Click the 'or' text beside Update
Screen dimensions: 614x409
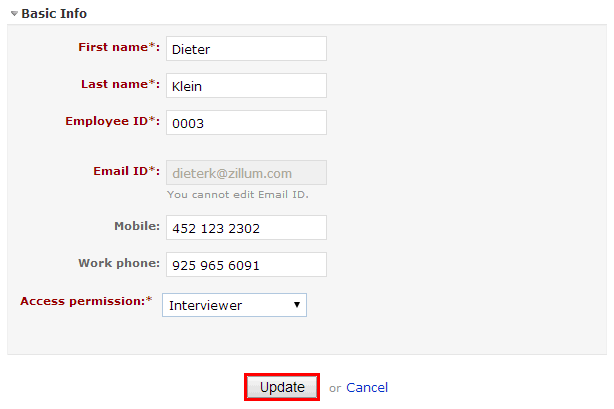(335, 388)
